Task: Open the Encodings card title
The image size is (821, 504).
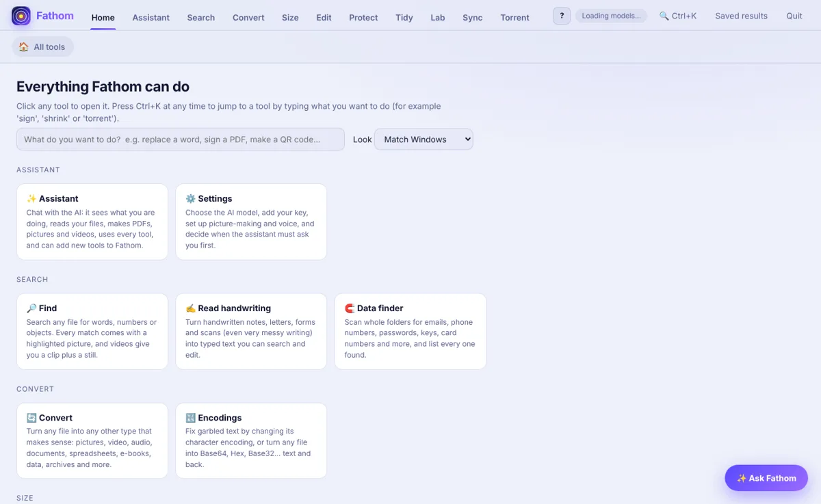Action: point(220,418)
